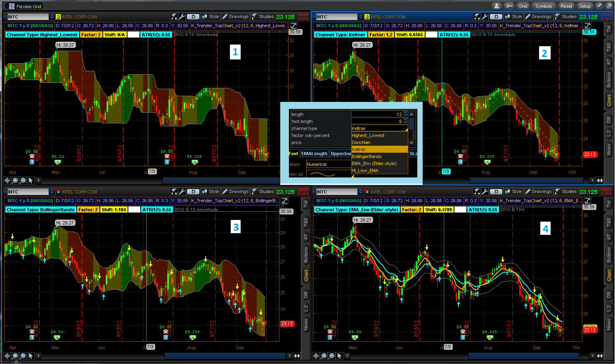The height and width of the screenshot is (364, 615).
Task: Click the Flexible Grid title button
Action: click(x=25, y=6)
